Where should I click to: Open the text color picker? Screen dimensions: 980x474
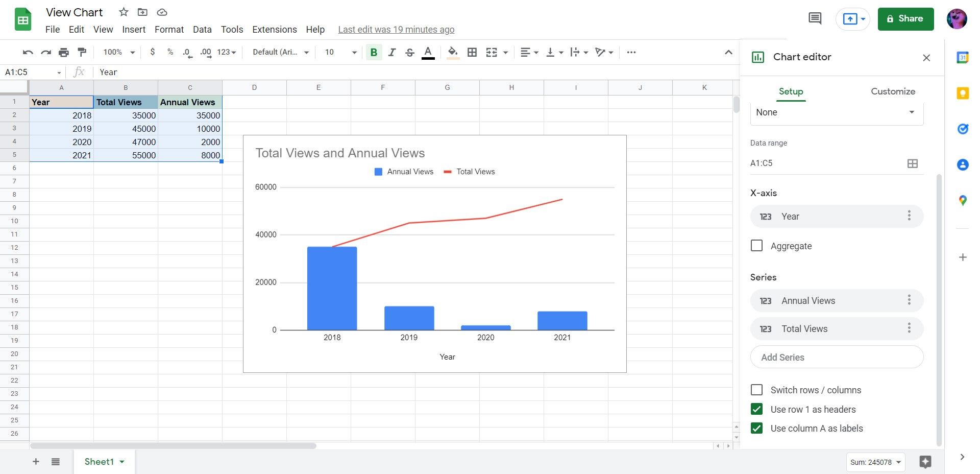[428, 52]
